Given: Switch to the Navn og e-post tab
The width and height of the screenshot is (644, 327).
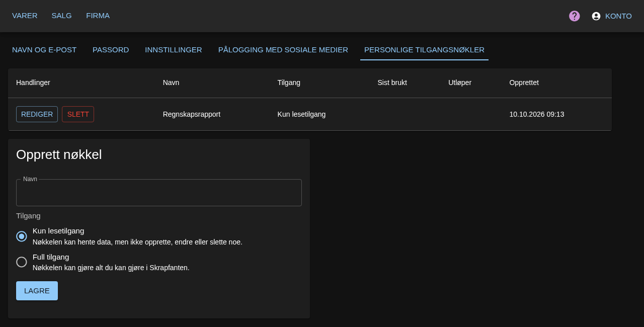Looking at the screenshot, I should pos(44,50).
